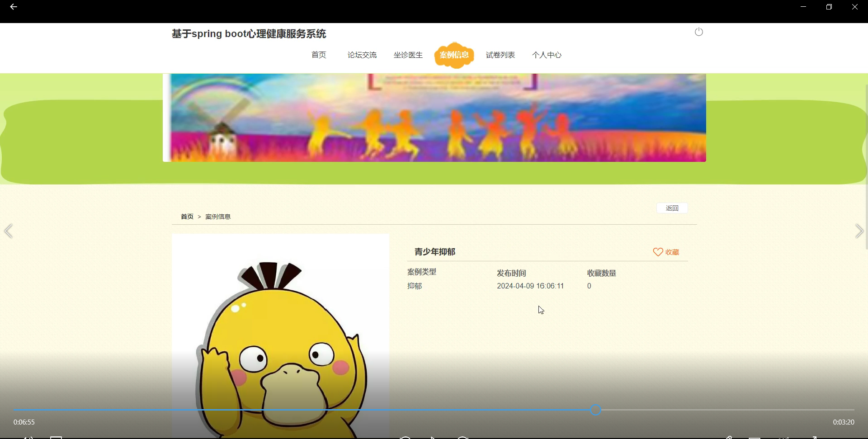Click the rainbow banner image

(x=434, y=118)
